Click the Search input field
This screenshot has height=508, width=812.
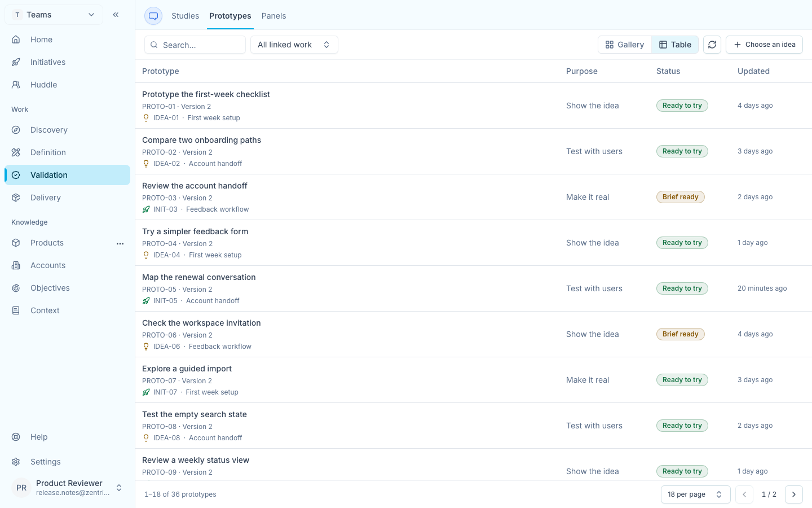pyautogui.click(x=195, y=45)
